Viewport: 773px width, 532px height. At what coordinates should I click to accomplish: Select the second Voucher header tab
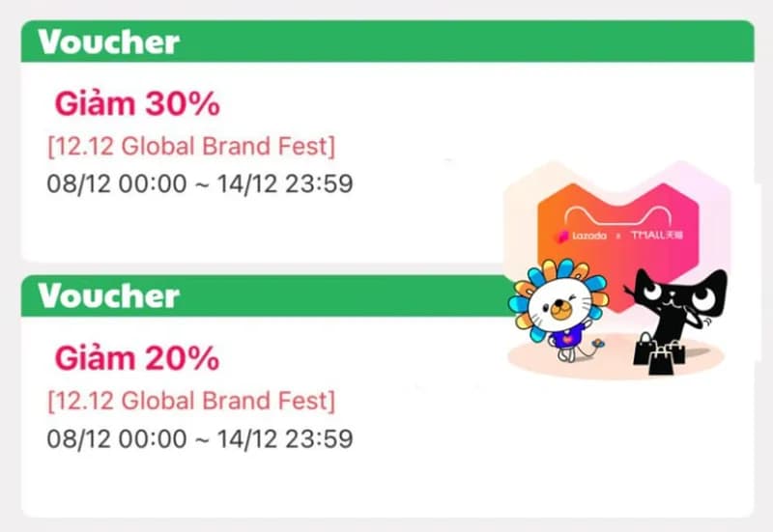click(108, 295)
